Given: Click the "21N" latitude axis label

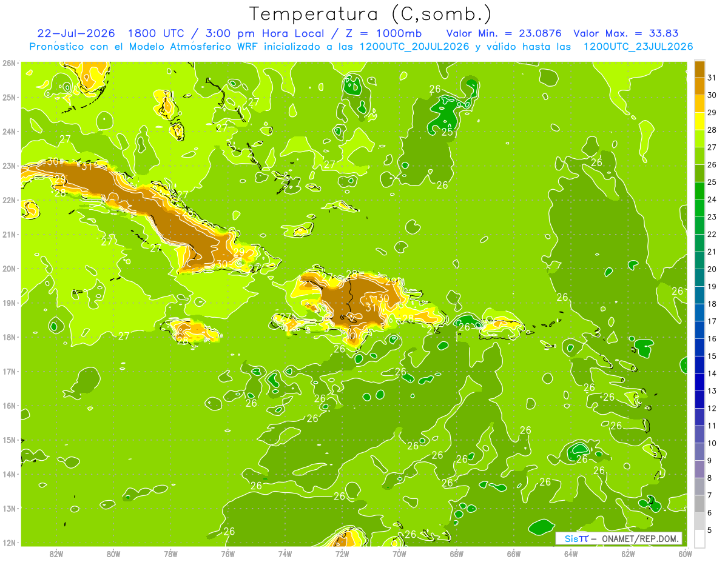Looking at the screenshot, I should pyautogui.click(x=8, y=235).
